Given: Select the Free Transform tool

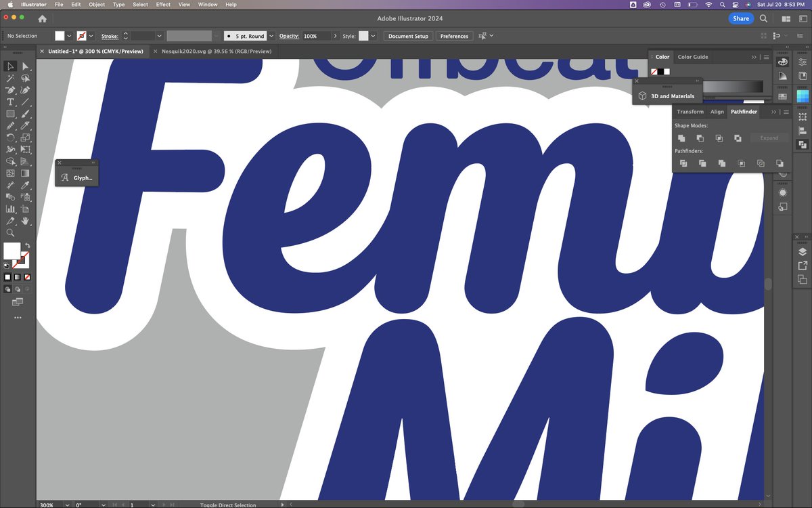Looking at the screenshot, I should point(25,149).
